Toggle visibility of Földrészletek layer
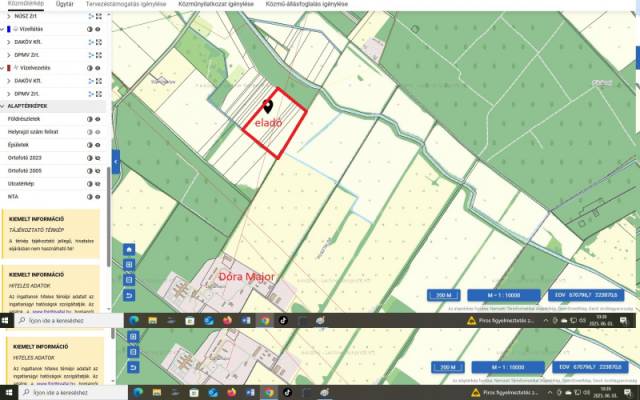 [x=98, y=119]
